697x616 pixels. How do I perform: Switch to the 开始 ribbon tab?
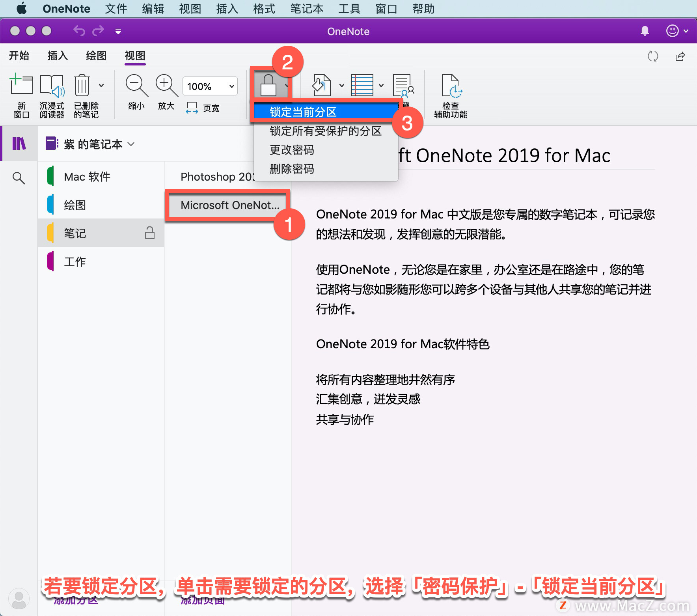19,56
